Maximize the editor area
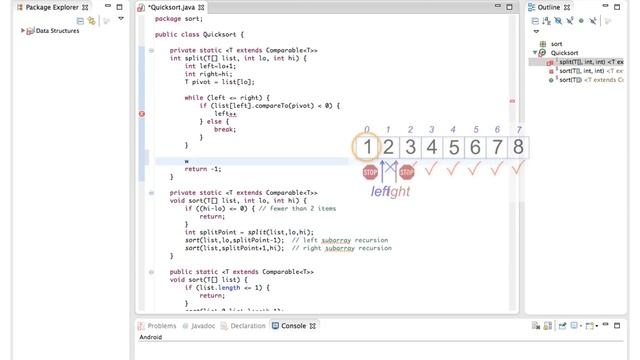 pos(509,7)
